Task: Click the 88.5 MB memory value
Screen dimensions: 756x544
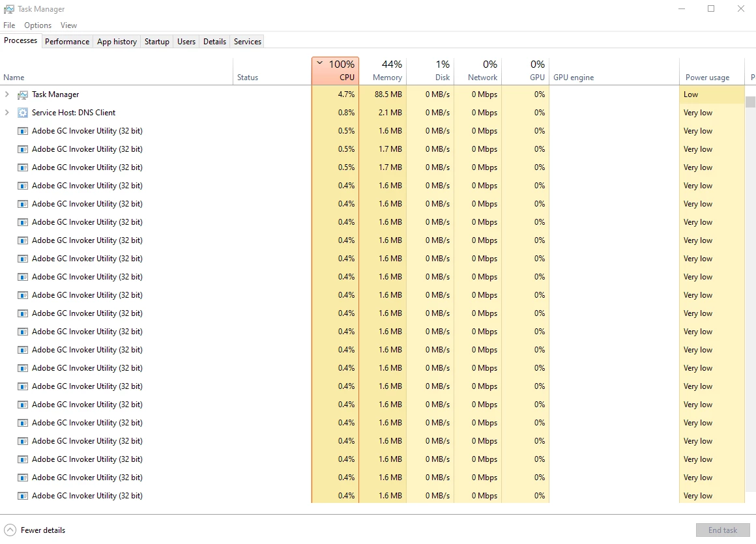Action: [388, 94]
